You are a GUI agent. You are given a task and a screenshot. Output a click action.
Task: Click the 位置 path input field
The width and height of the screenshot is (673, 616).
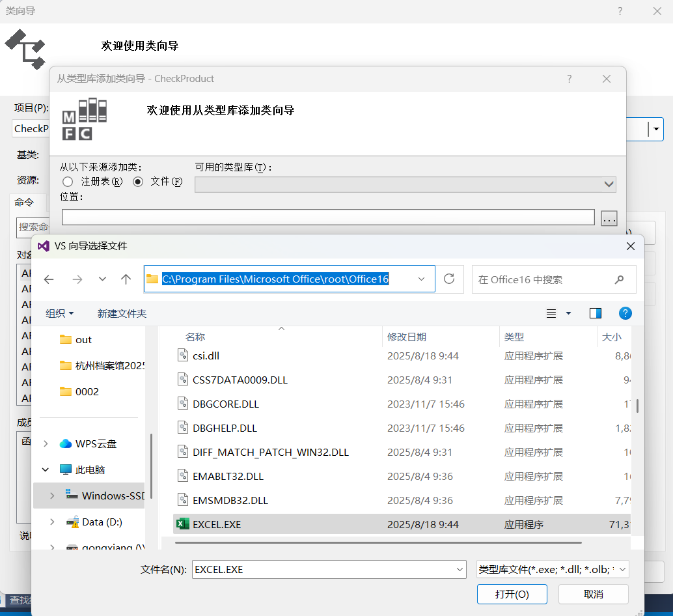click(328, 217)
